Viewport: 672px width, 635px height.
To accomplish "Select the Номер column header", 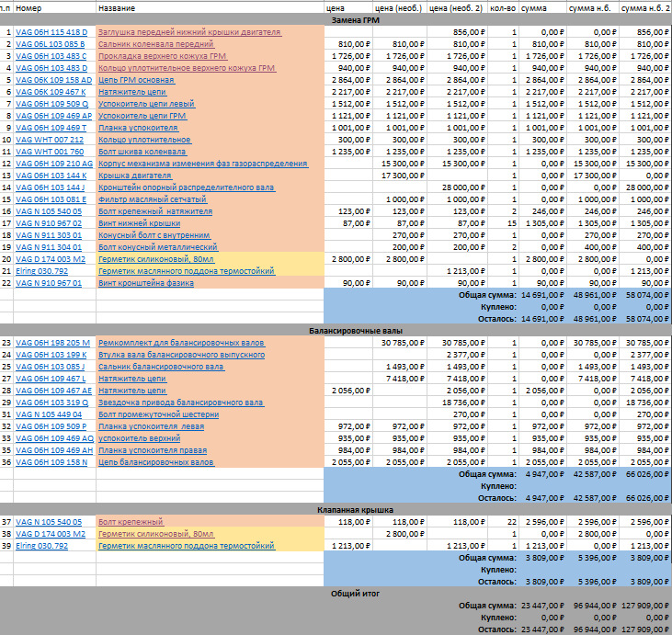I will click(x=54, y=8).
